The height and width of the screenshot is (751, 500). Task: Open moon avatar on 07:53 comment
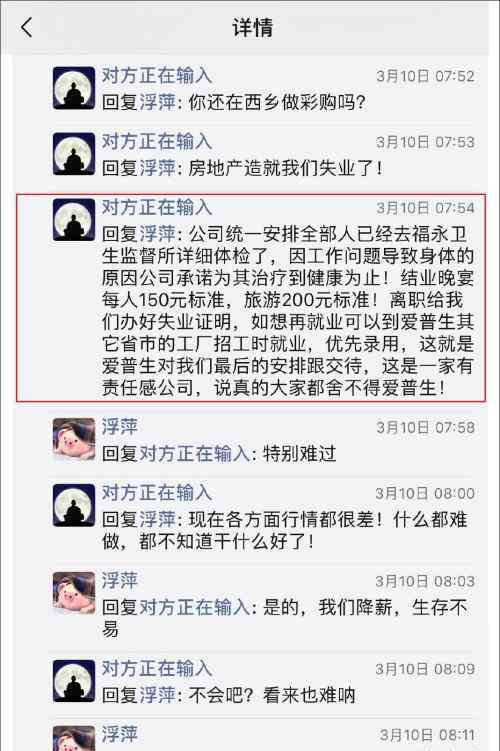(x=74, y=154)
